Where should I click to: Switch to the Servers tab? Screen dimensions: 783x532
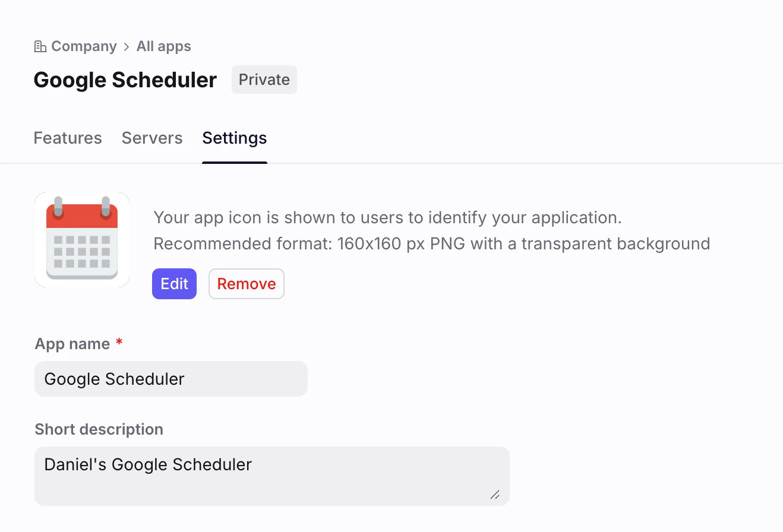coord(152,138)
